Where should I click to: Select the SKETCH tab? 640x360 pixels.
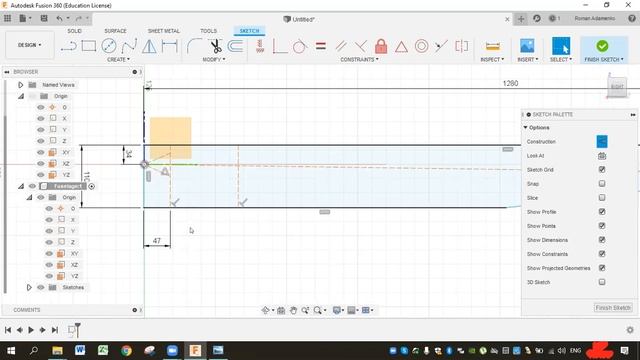click(249, 31)
